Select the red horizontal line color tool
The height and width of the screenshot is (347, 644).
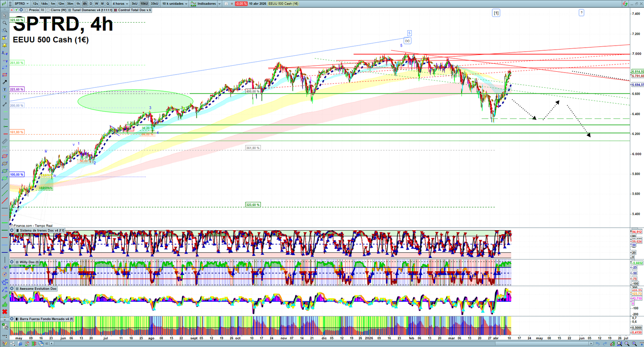point(4,238)
